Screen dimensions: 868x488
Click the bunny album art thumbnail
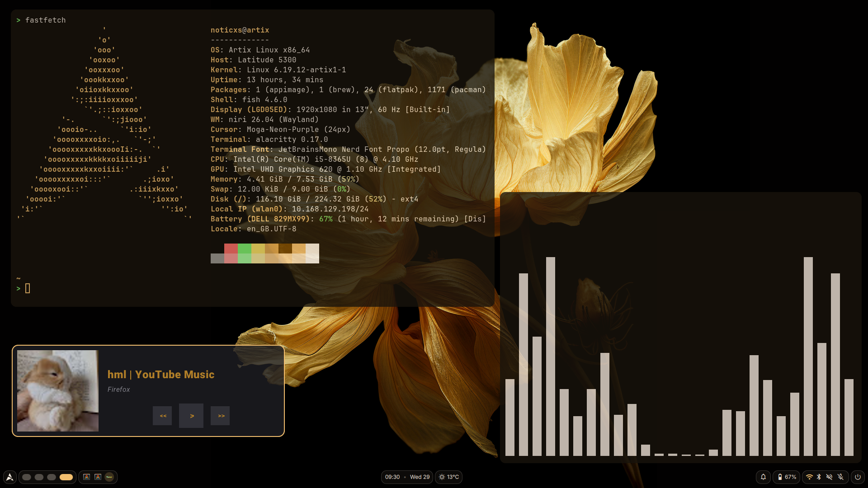58,391
